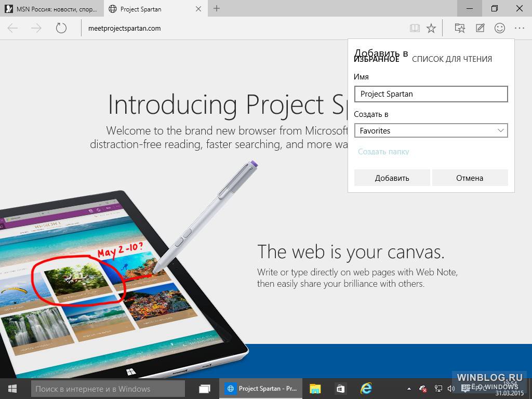
Task: Cancel with the Отмена button
Action: click(x=470, y=178)
